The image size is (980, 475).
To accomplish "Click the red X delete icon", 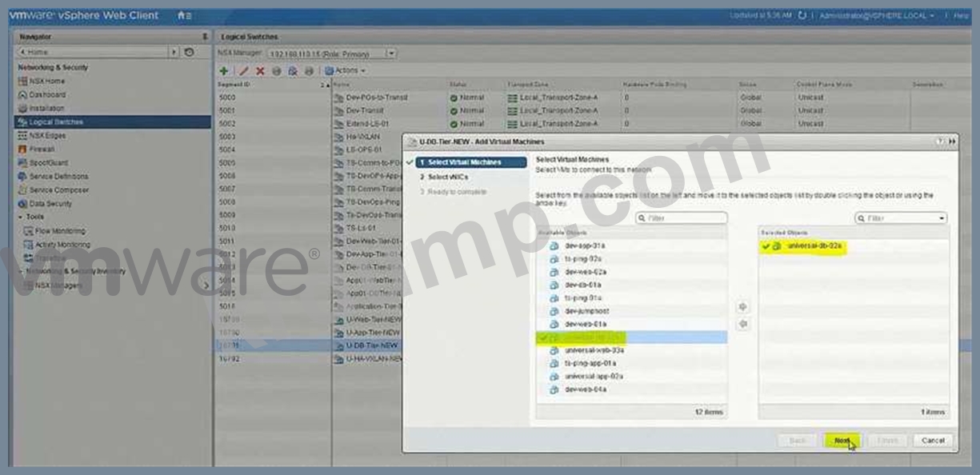I will (x=260, y=70).
